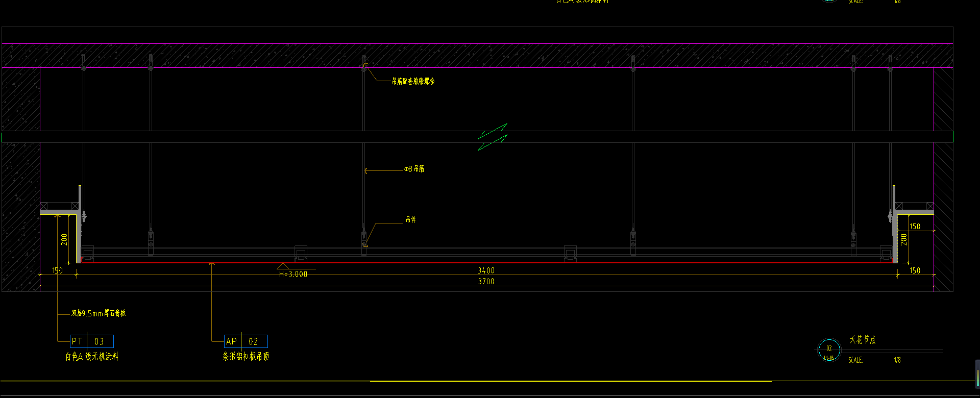Pick the H=3.000 elevation text

293,275
